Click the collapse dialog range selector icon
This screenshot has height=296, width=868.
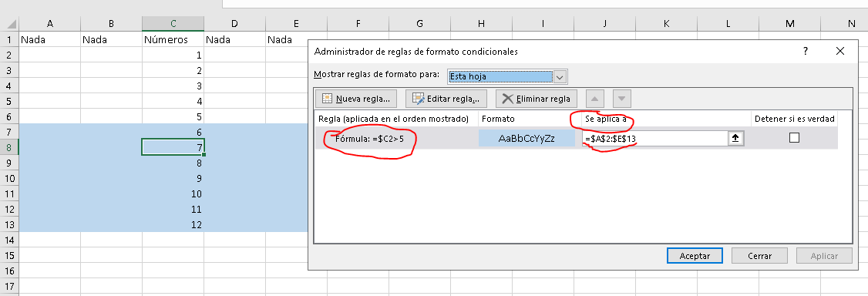tap(735, 138)
